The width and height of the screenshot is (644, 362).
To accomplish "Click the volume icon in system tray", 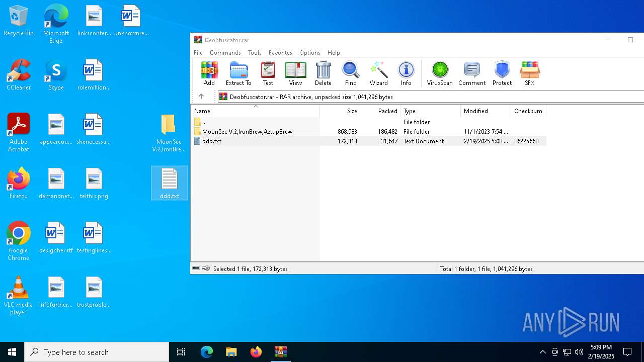I will [x=579, y=352].
